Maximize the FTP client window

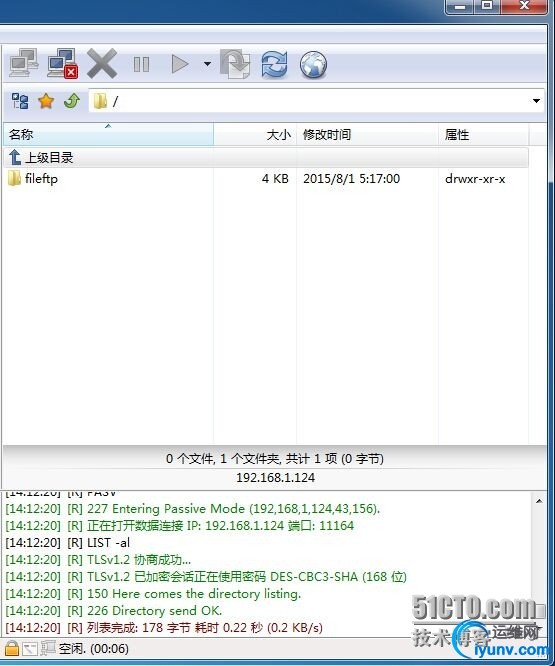487,6
